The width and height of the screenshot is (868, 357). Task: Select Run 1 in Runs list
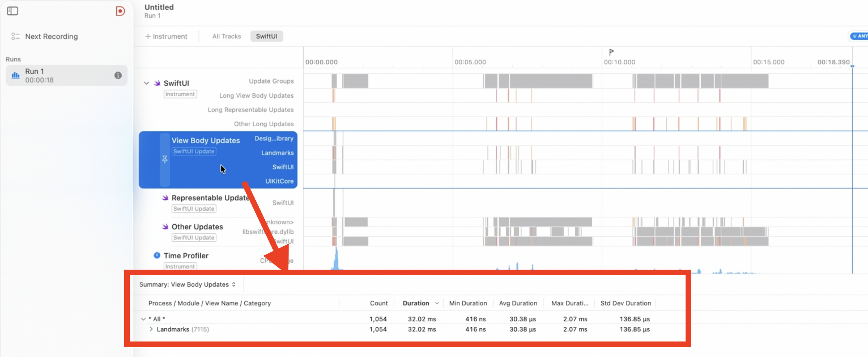coord(66,75)
